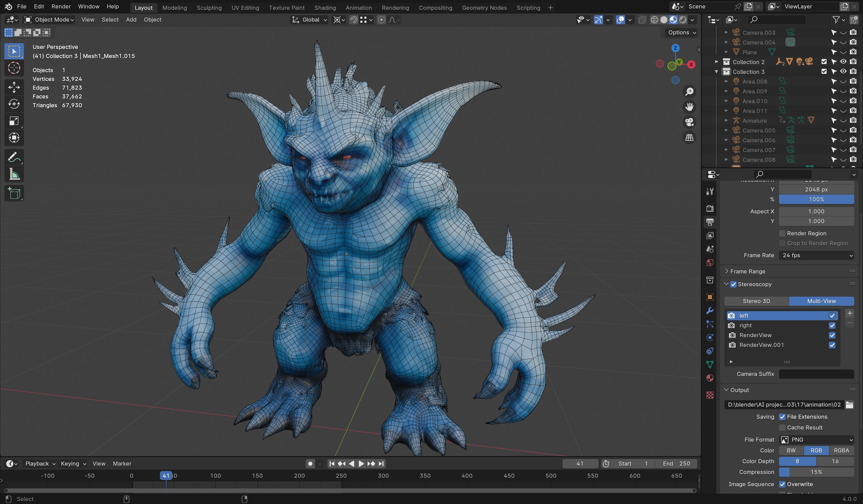This screenshot has width=863, height=504.
Task: Select the Transform tool
Action: coord(14,138)
